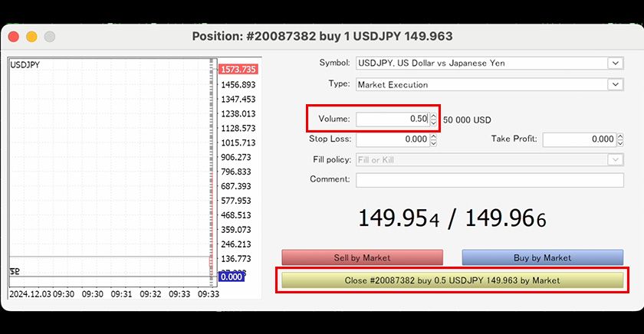Click the Take Profit input field

(579, 139)
